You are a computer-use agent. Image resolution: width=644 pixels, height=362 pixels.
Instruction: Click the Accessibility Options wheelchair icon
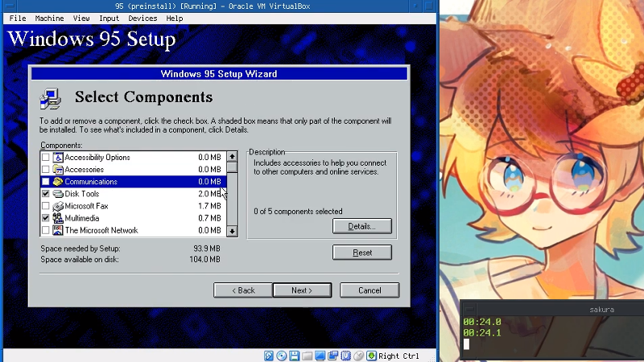[58, 158]
